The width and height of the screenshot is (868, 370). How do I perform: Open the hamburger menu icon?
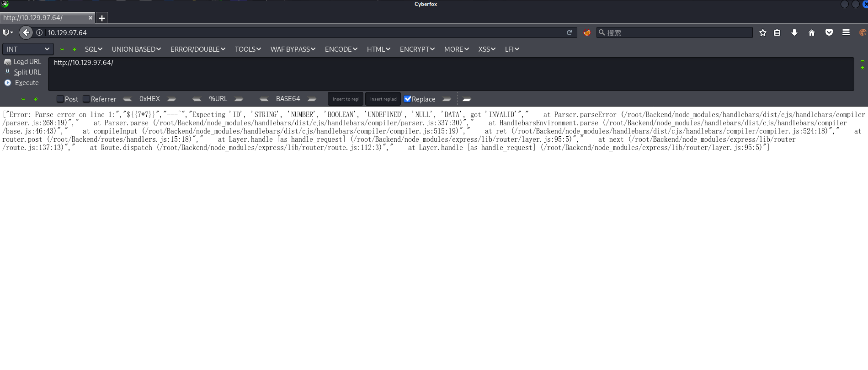(x=846, y=32)
